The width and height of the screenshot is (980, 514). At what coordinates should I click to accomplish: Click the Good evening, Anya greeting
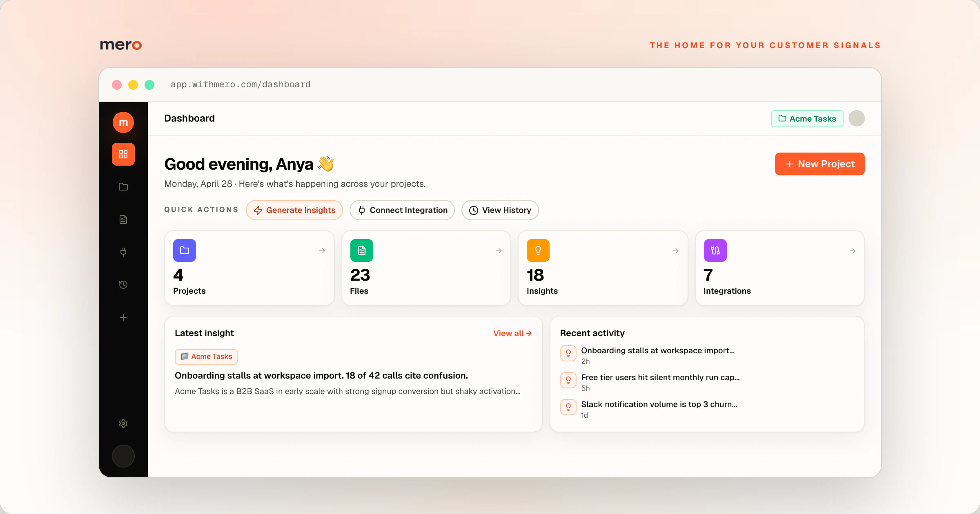click(x=249, y=164)
